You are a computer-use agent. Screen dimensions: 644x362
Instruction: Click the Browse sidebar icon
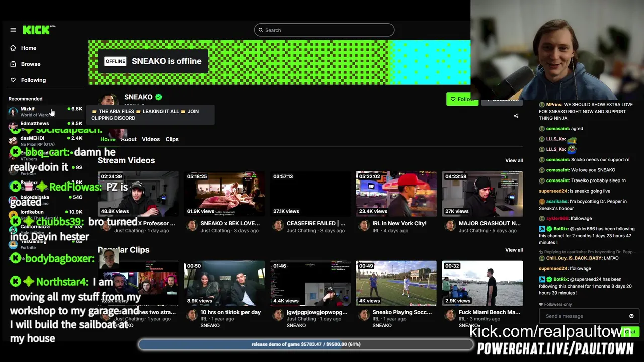pos(13,64)
